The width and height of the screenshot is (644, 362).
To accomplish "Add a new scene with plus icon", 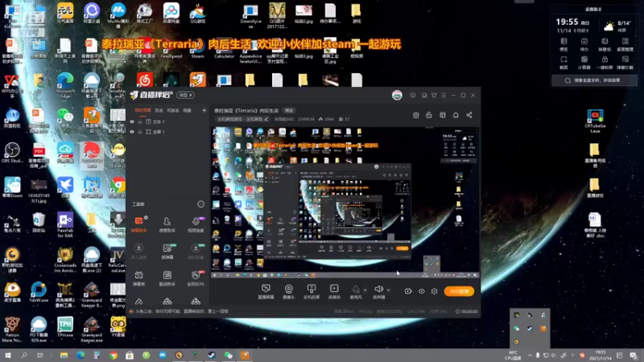I will [204, 110].
